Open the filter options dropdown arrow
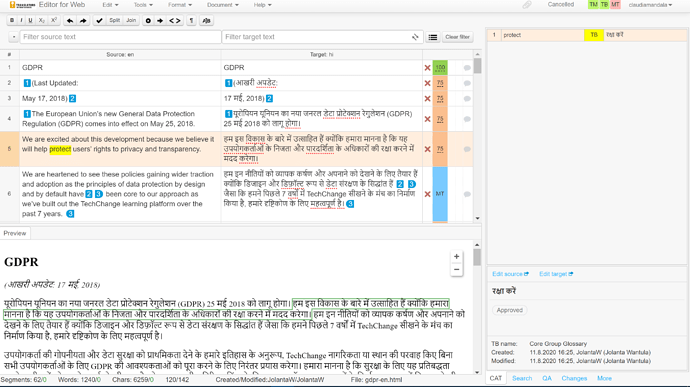Image resolution: width=690 pixels, height=387 pixels. pos(13,37)
